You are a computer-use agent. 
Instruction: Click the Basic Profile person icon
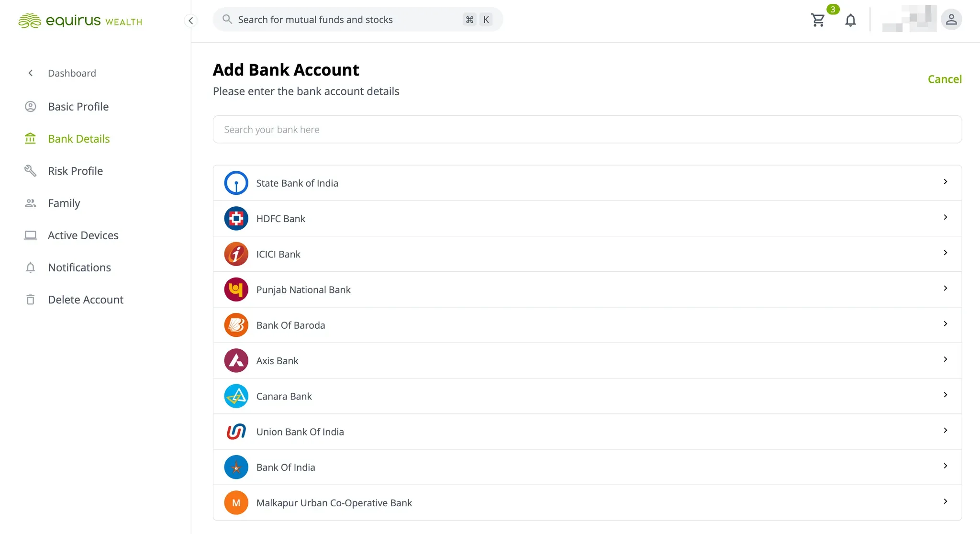31,106
